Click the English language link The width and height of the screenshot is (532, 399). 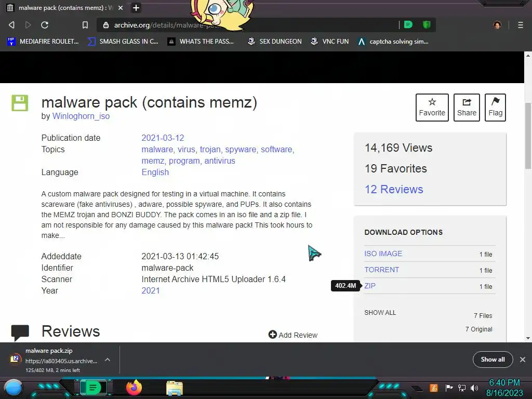[x=155, y=172]
